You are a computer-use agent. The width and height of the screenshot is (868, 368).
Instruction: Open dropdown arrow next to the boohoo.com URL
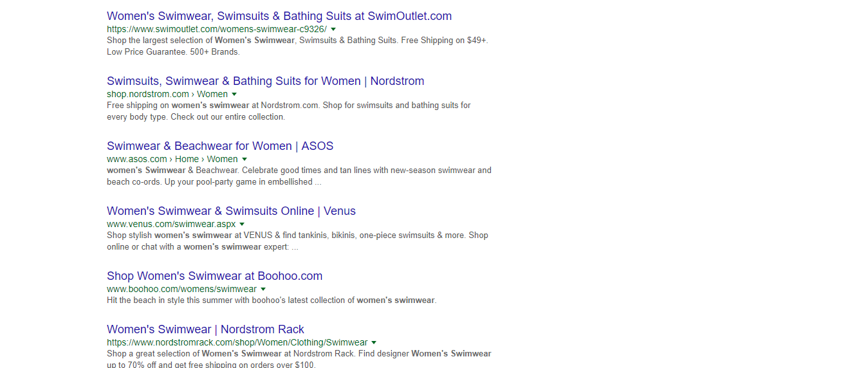[x=263, y=290]
